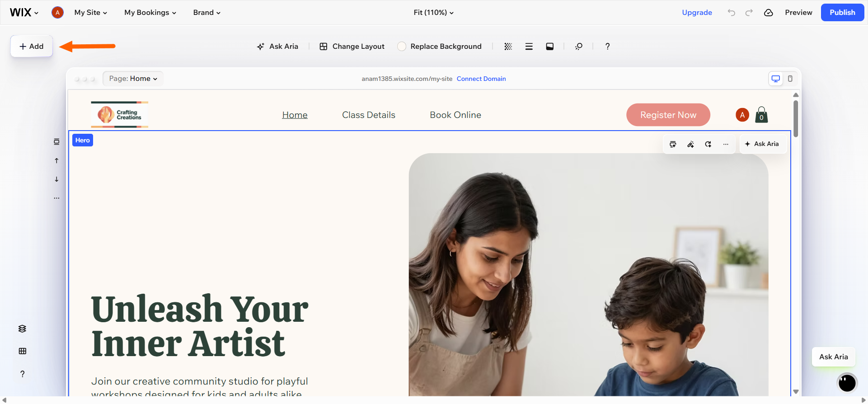Click canvas scroll up arrow
868x404 pixels.
coord(796,95)
